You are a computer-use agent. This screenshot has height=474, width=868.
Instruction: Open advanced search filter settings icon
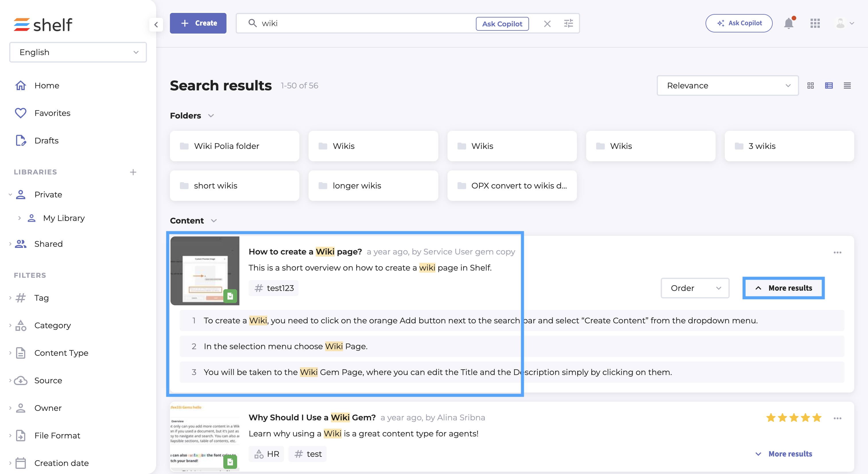[x=568, y=23]
